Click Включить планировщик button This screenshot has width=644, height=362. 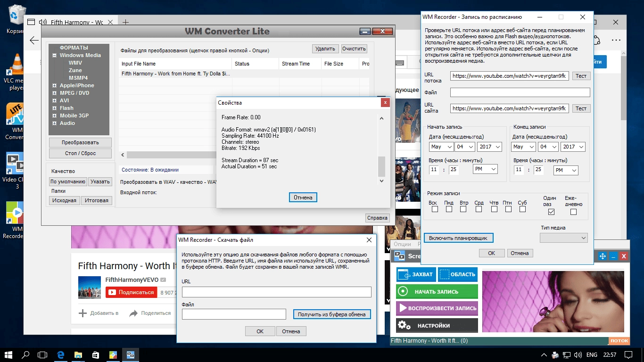click(458, 238)
